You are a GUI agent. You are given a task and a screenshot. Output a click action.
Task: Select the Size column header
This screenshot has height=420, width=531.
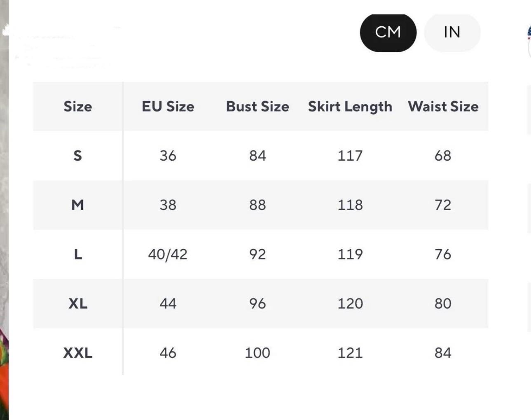[x=78, y=107]
